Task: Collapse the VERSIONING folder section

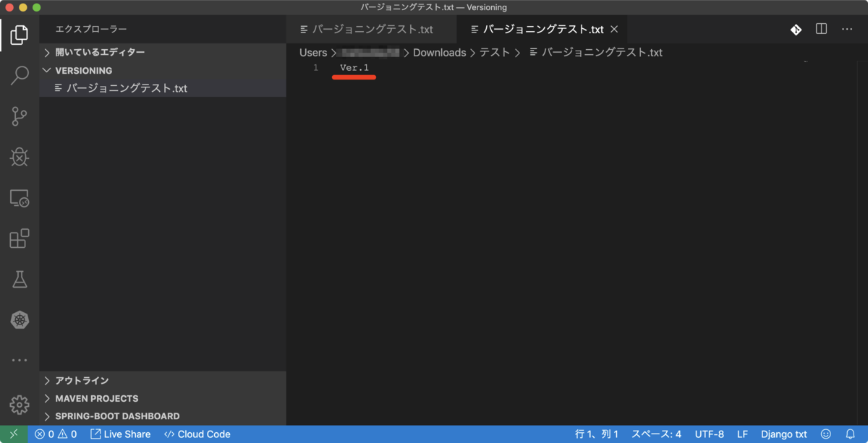Action: (163, 71)
